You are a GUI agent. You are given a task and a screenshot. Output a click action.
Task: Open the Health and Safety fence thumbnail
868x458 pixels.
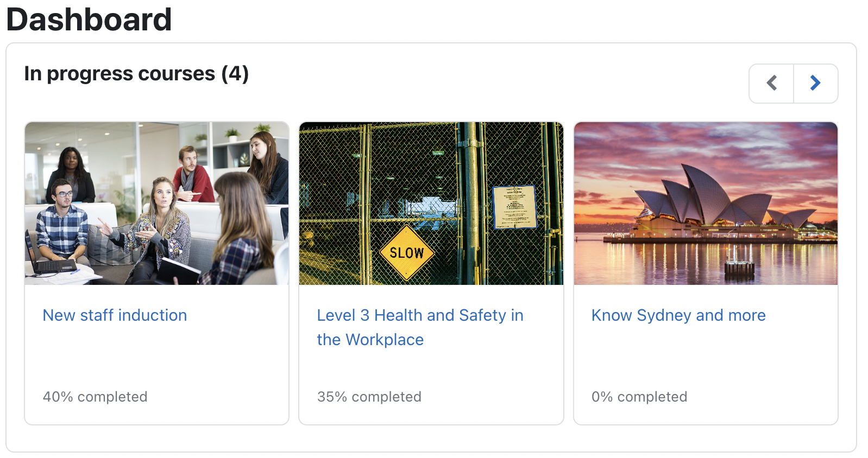[x=431, y=203]
